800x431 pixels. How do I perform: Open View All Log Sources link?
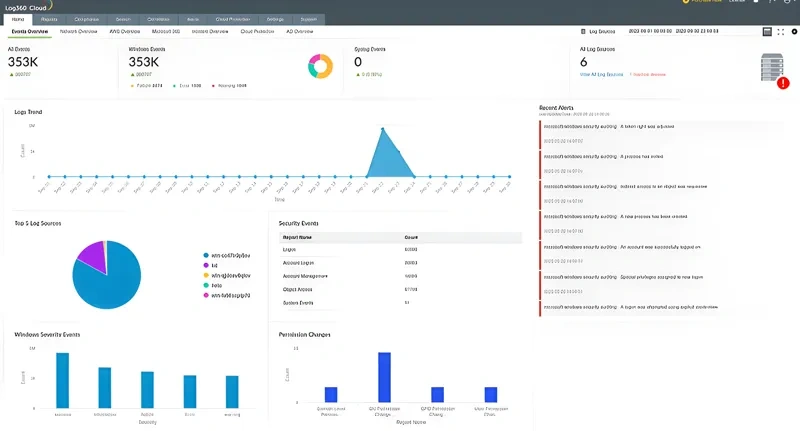(602, 74)
